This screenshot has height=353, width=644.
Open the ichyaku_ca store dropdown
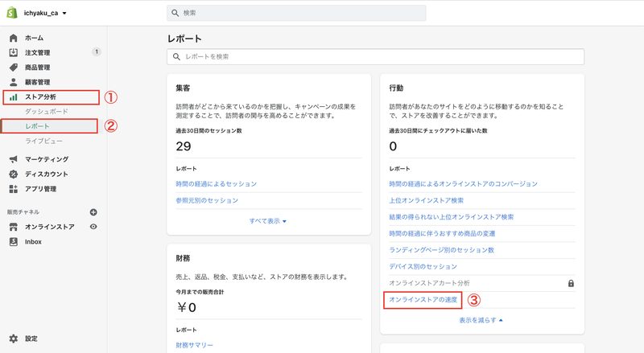[45, 13]
